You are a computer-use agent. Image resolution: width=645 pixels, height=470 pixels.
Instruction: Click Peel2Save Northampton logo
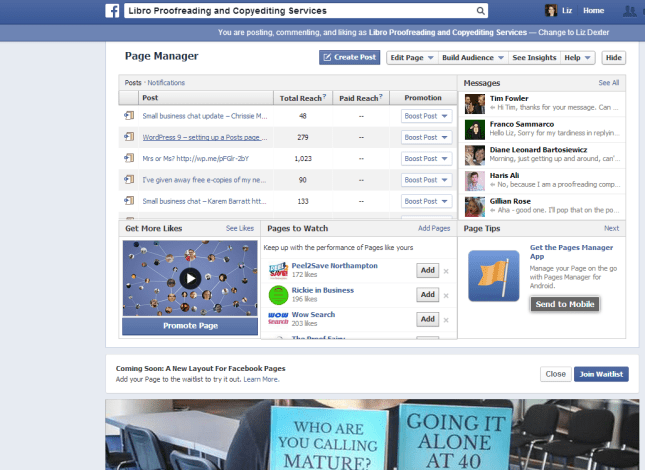coord(278,271)
